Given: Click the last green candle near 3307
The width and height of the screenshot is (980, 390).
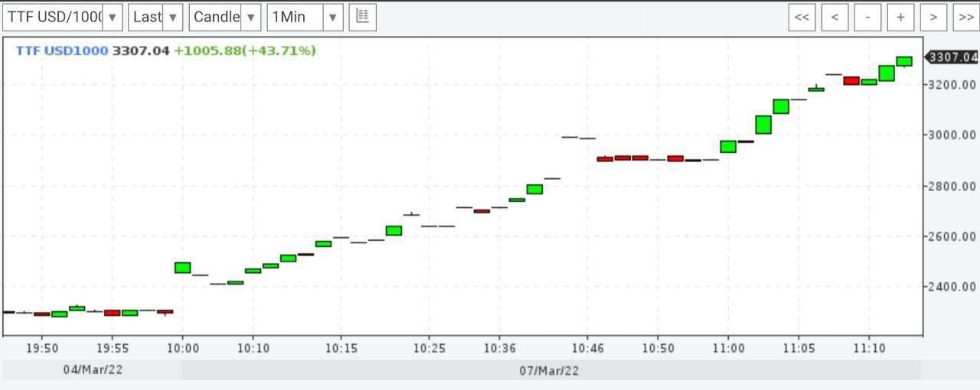Looking at the screenshot, I should [x=904, y=61].
